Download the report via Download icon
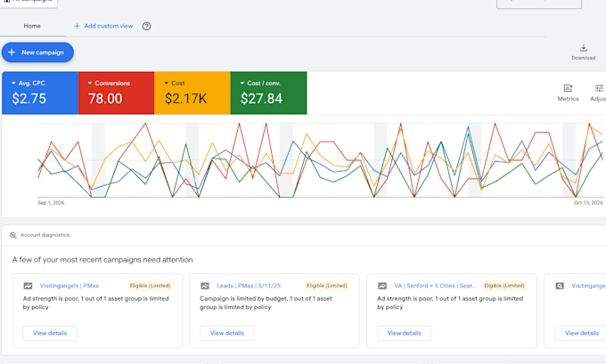 click(583, 53)
